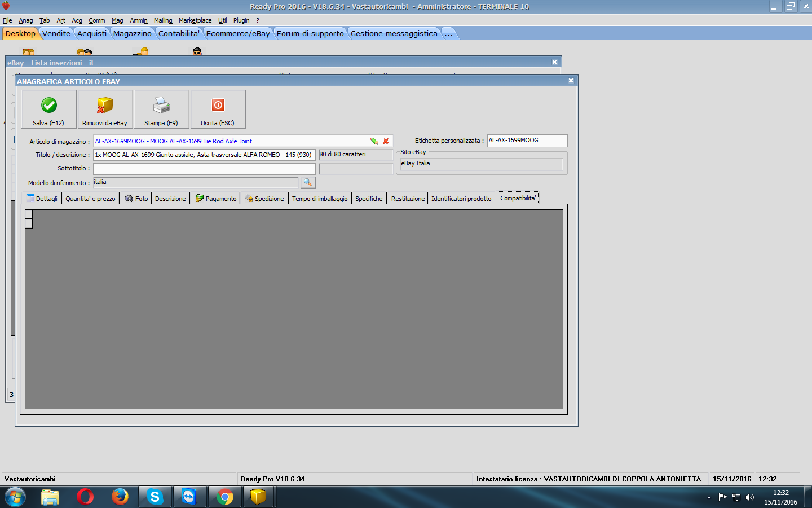Viewport: 812px width, 508px height.
Task: Open the Mag menu
Action: pyautogui.click(x=117, y=20)
